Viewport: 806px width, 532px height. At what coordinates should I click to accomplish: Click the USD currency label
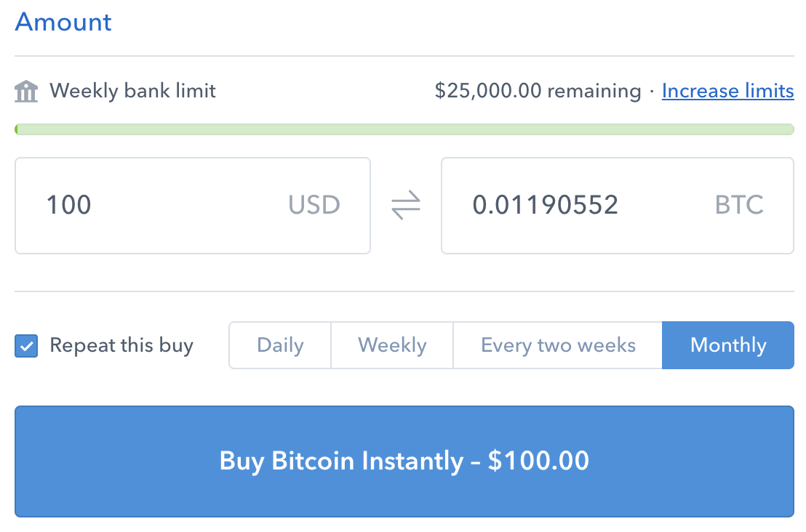[x=314, y=205]
